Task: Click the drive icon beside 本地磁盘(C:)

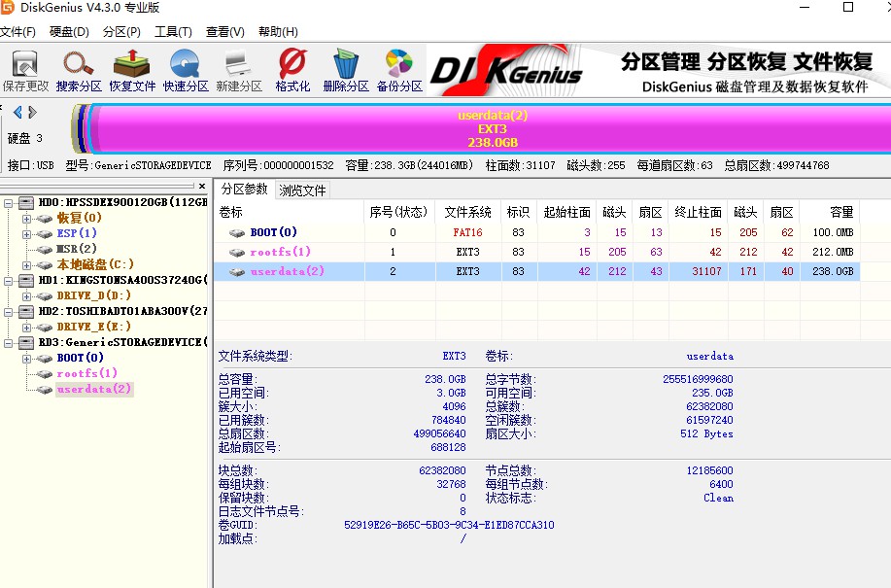Action: click(x=45, y=264)
